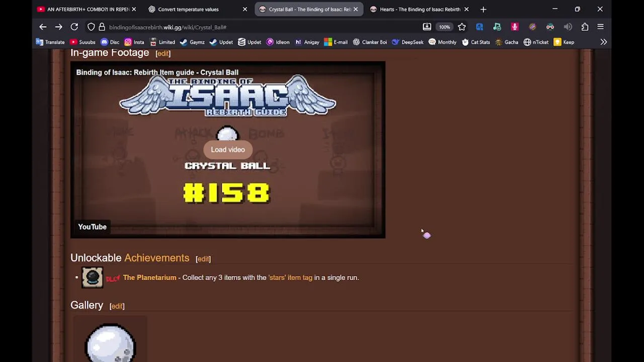Open the Idleon bookmark

tap(278, 42)
